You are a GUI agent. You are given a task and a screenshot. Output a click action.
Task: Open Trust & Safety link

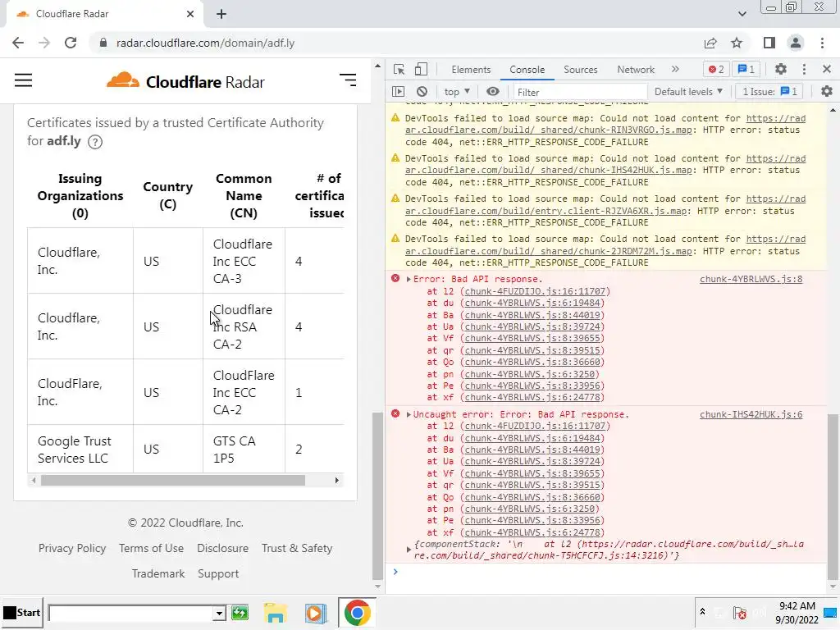(x=297, y=548)
